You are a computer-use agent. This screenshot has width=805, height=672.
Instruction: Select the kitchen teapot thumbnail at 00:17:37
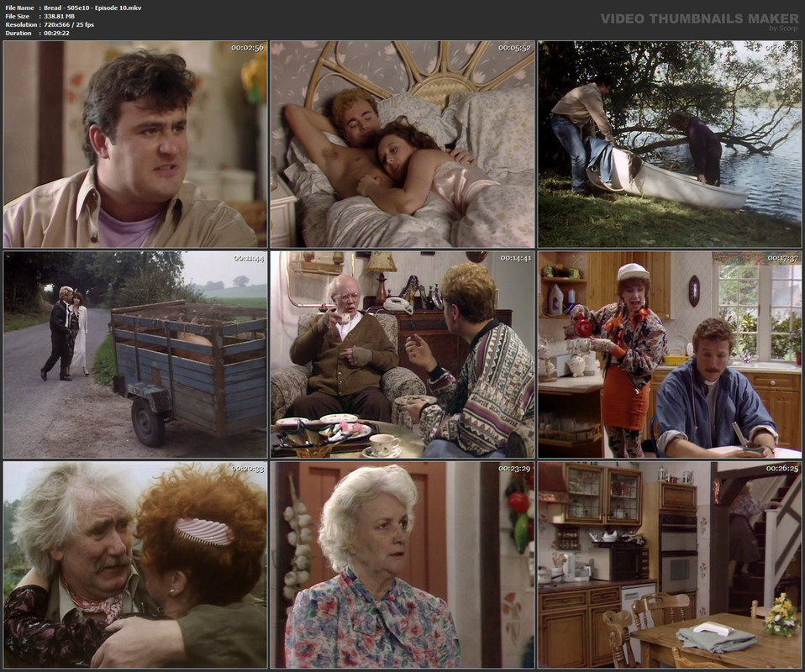point(670,354)
